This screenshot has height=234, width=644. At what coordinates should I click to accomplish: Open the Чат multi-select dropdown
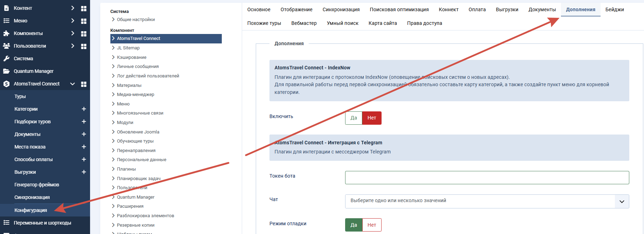[487, 201]
